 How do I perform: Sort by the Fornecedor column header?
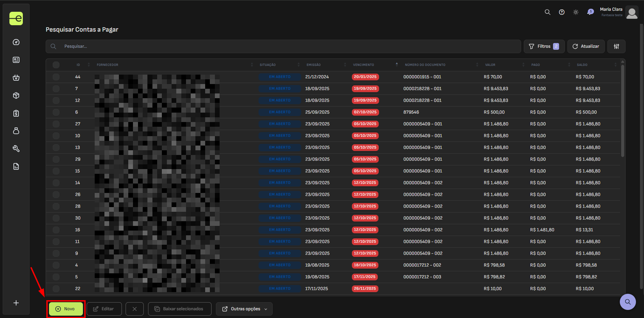tap(107, 65)
